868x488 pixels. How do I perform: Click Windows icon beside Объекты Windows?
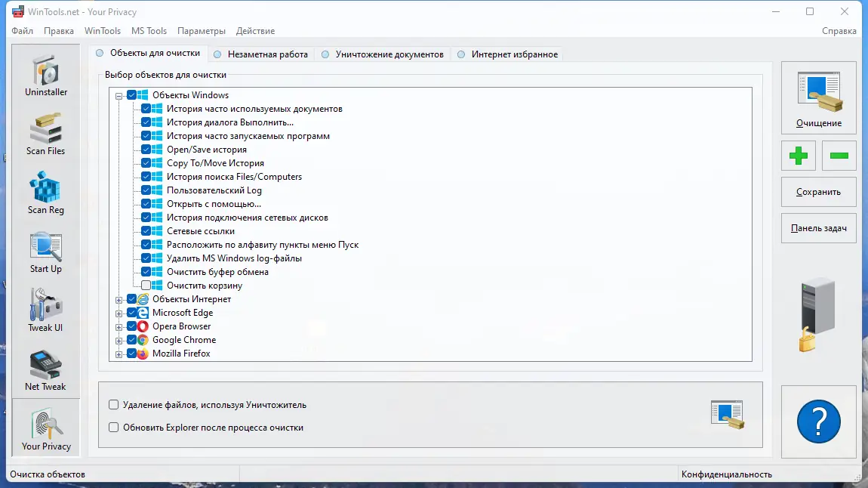[143, 95]
